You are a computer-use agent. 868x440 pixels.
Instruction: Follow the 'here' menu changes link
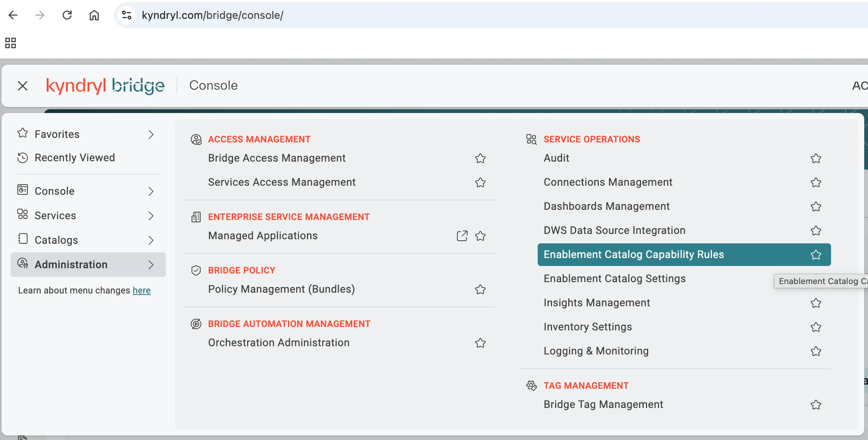[141, 290]
